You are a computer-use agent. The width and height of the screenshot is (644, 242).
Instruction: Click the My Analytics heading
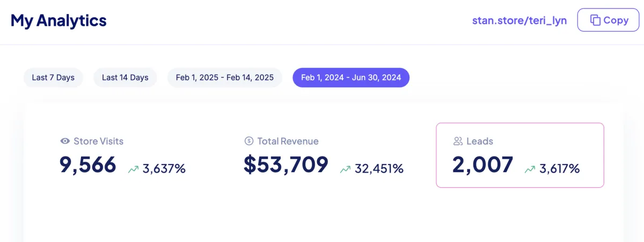pos(58,21)
